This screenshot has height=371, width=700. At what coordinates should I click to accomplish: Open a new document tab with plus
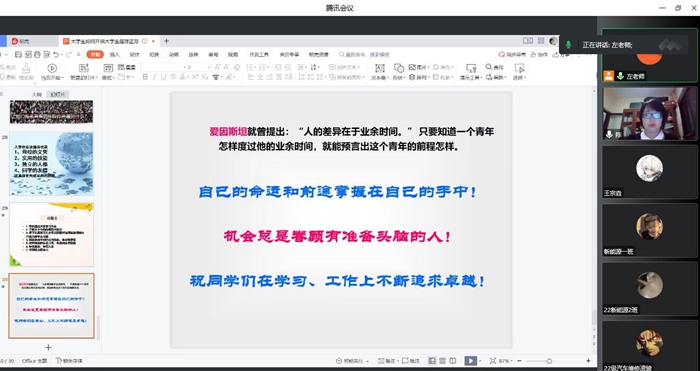[166, 41]
